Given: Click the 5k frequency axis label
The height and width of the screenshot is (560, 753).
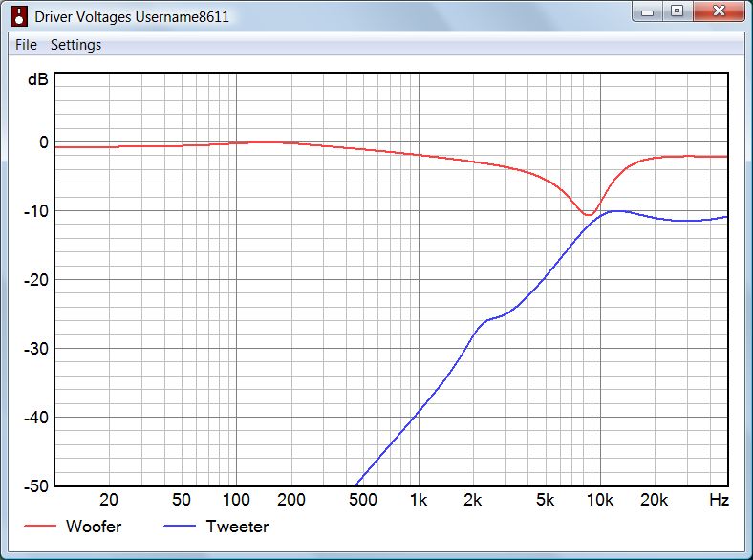Looking at the screenshot, I should coord(545,500).
